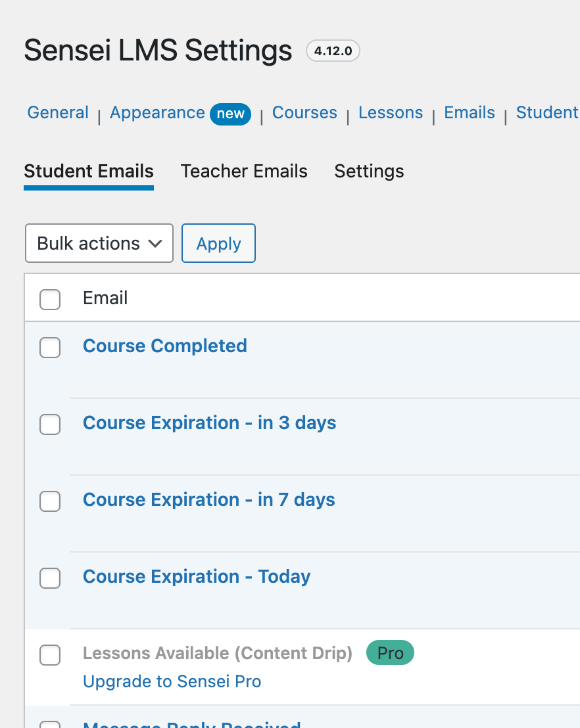The height and width of the screenshot is (728, 580).
Task: Select the Course Expiration - in 7 days checkbox
Action: tap(50, 501)
